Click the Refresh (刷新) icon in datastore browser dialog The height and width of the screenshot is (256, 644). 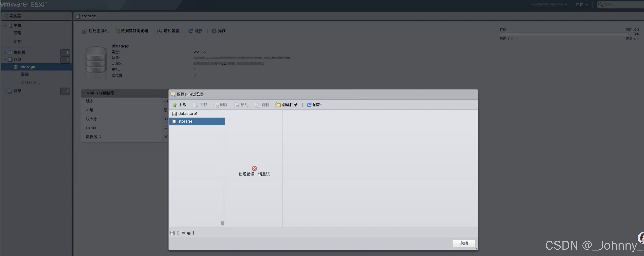click(309, 105)
